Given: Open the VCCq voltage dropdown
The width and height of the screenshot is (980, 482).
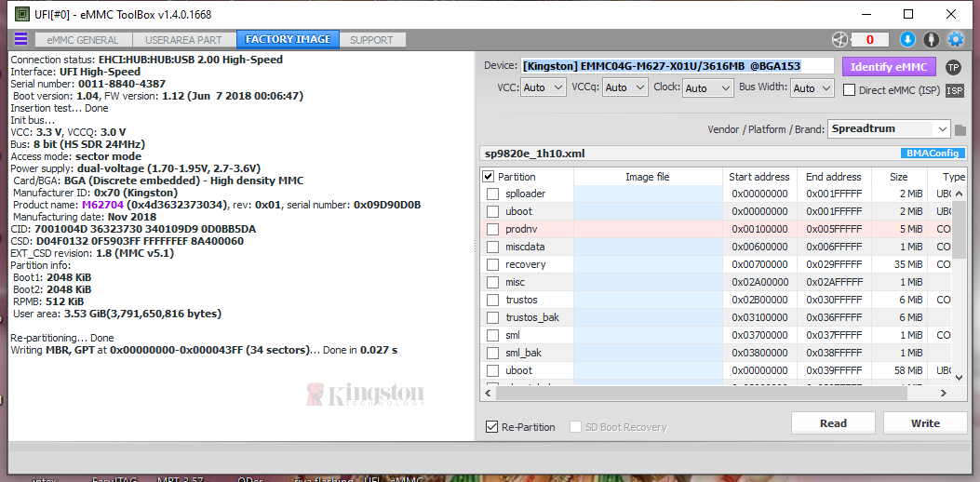Looking at the screenshot, I should 625,88.
